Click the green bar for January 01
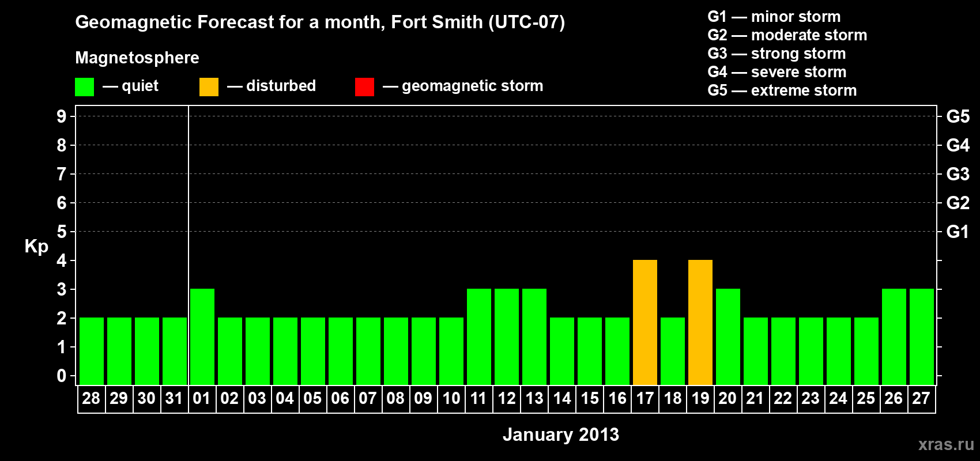The width and height of the screenshot is (980, 461). pos(202,337)
